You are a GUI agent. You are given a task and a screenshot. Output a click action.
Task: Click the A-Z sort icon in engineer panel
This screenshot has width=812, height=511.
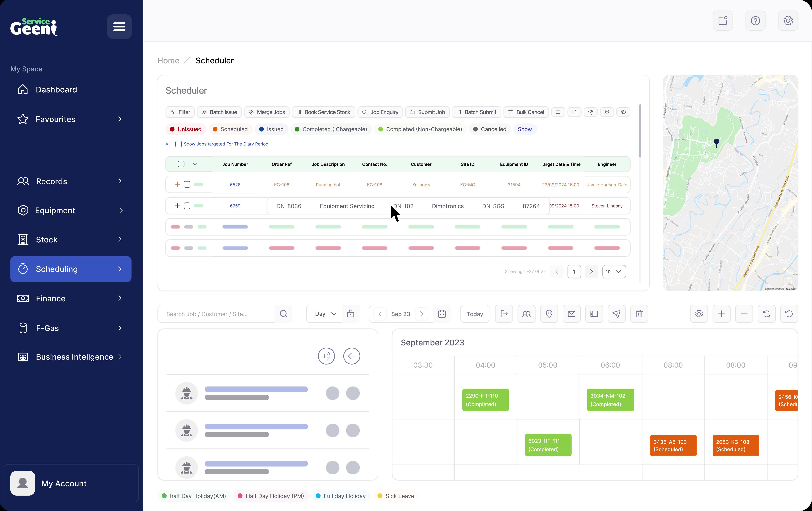pyautogui.click(x=326, y=356)
